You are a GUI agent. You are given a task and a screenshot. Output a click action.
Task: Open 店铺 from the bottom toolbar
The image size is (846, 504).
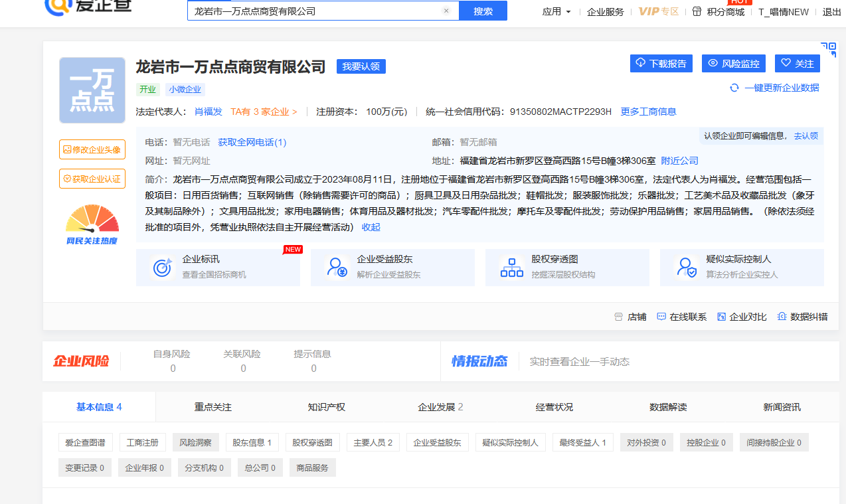[x=630, y=317]
